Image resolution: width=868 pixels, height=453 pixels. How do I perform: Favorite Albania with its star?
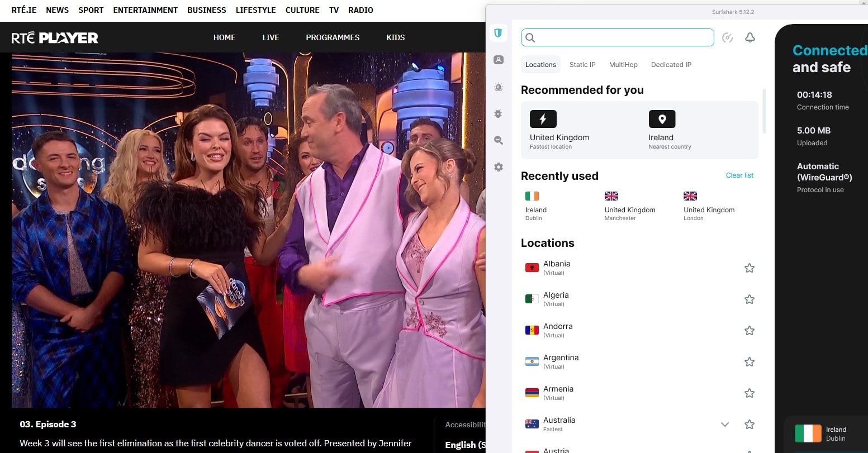(x=750, y=268)
